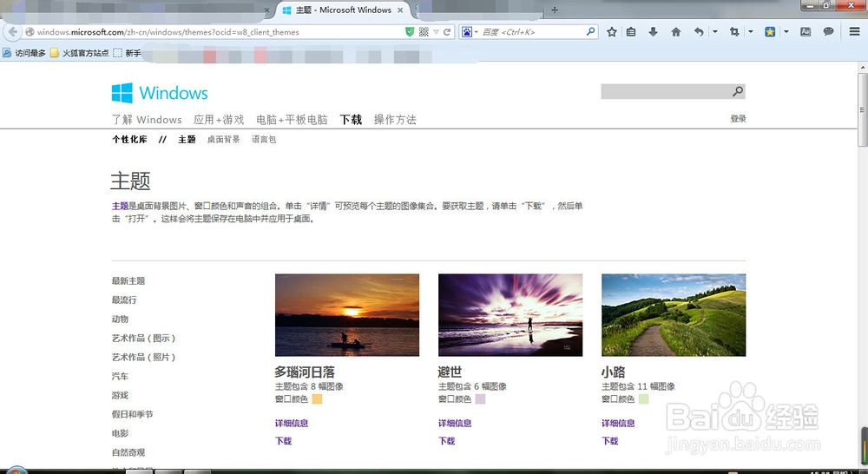Screen dimensions: 868x474
Task: Download the 多瑙河日落 theme
Action: click(284, 441)
